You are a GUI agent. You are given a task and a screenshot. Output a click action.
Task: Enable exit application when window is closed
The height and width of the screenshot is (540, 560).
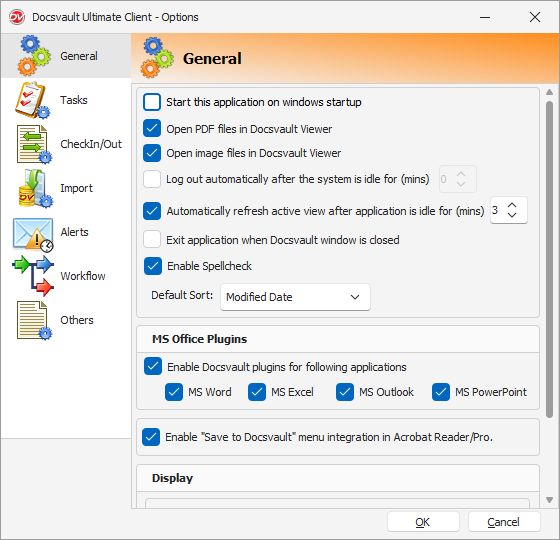(152, 239)
